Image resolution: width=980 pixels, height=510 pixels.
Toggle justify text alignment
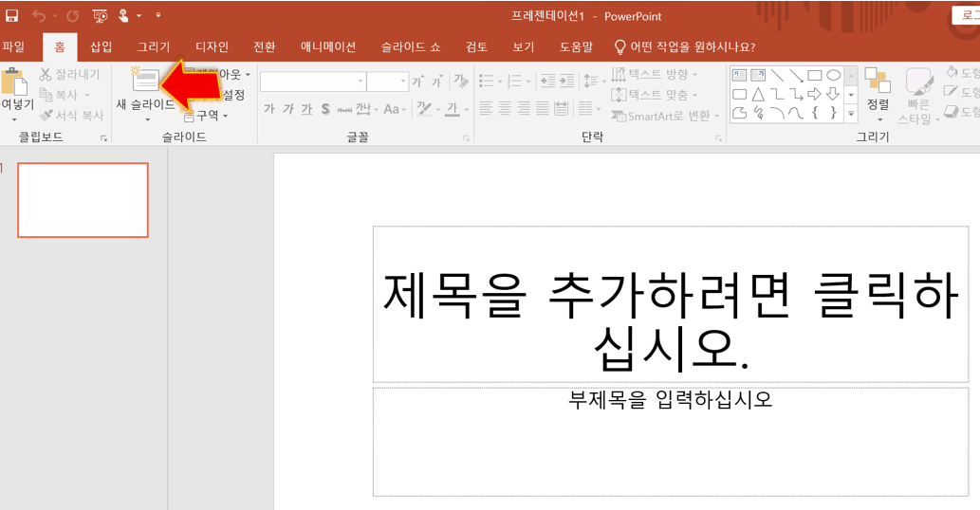[543, 109]
